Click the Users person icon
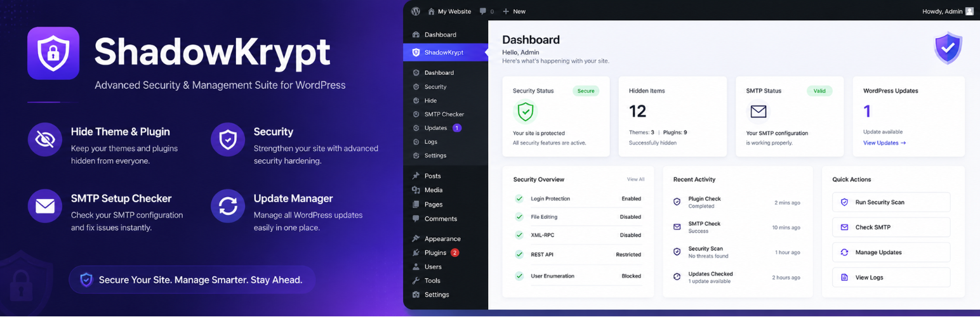The height and width of the screenshot is (317, 980). [x=416, y=267]
